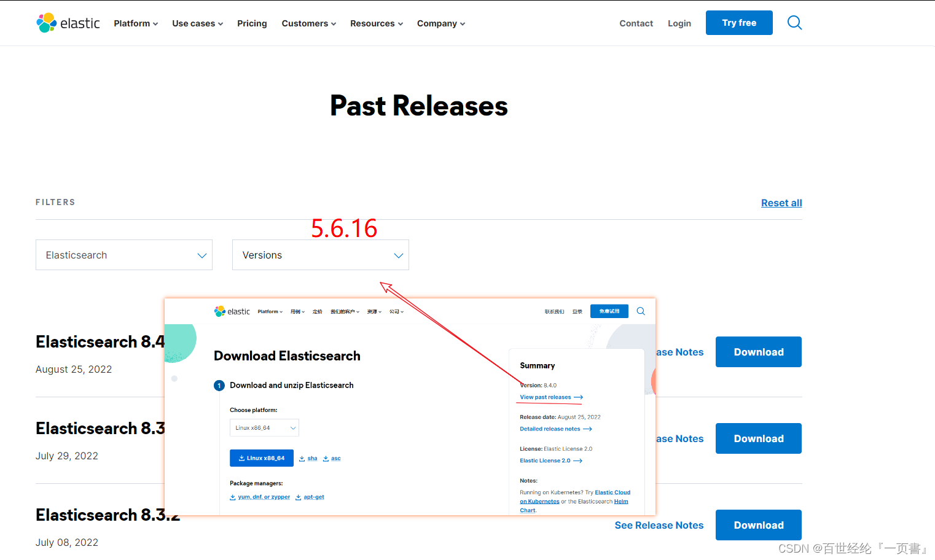The image size is (935, 560).
Task: Click the elastic logo in the main header
Action: point(68,23)
